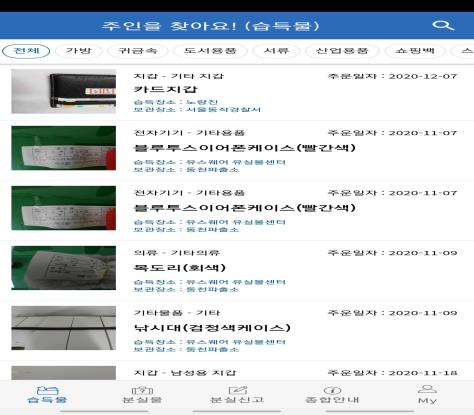Open the search magnifier icon
Viewport: 474px width, 415px height.
tap(443, 25)
